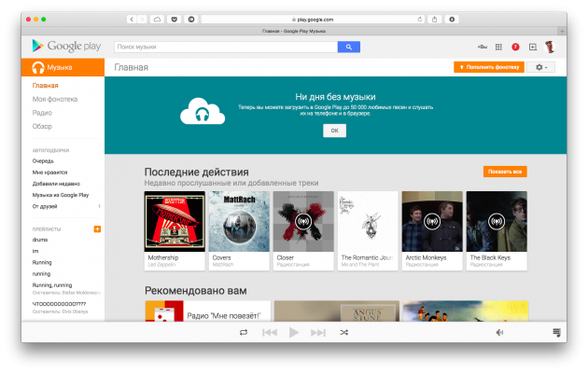Start radio on Arctic Monkeys cover
588x373 pixels.
[432, 221]
